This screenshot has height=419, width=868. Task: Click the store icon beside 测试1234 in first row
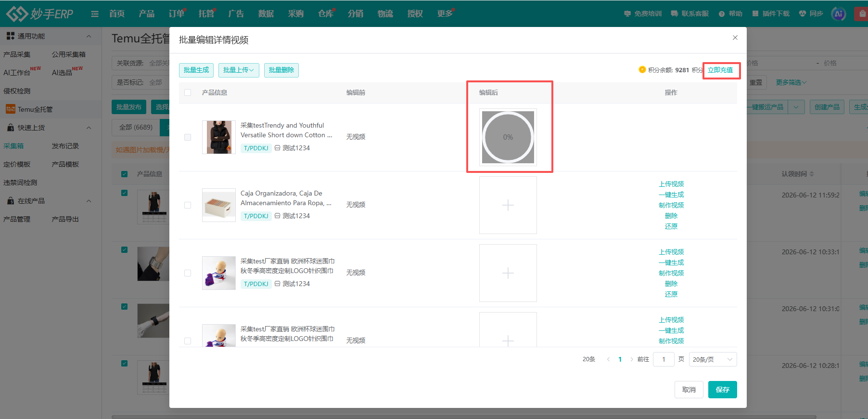click(x=278, y=148)
